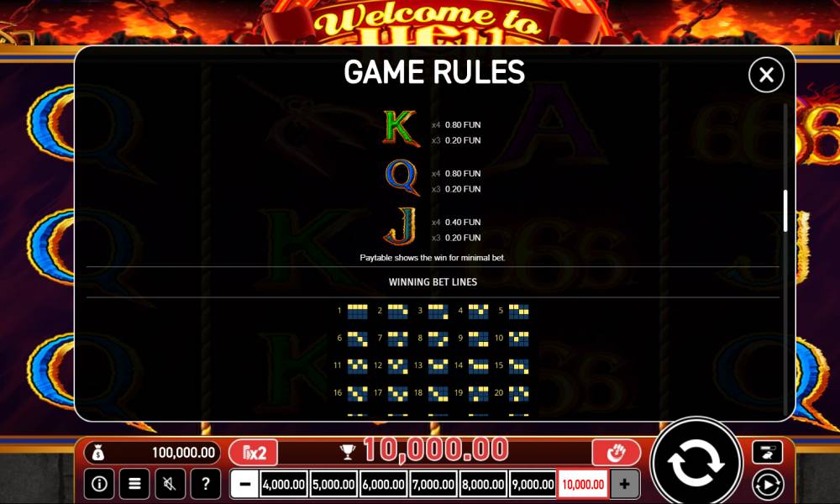Close the Game Rules dialog
Viewport: 840px width, 504px height.
click(766, 75)
